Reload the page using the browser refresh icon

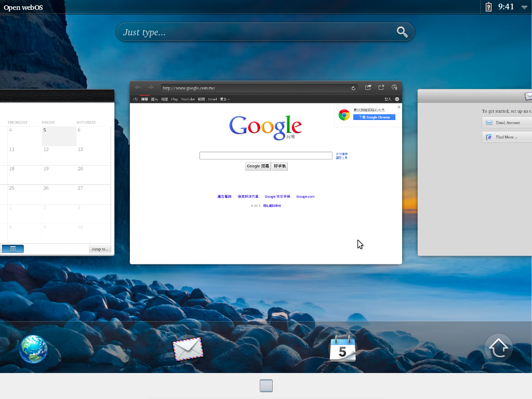354,88
